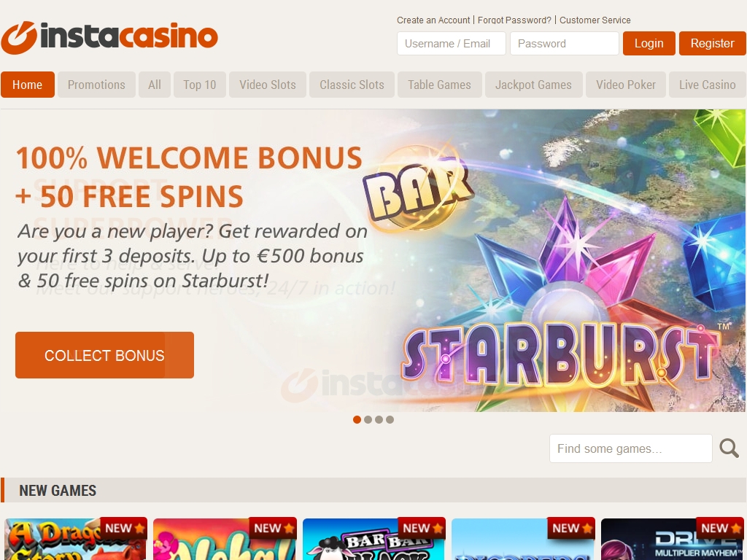This screenshot has width=747, height=560.
Task: Open the Forgot Password link
Action: coord(514,20)
